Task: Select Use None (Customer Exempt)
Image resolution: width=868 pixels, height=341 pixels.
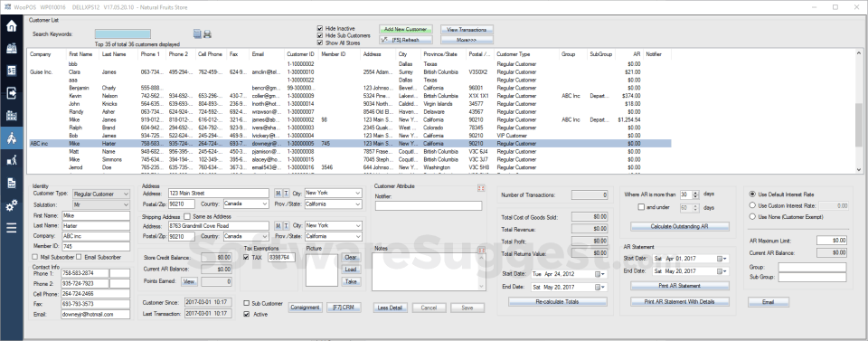Action: click(x=752, y=217)
